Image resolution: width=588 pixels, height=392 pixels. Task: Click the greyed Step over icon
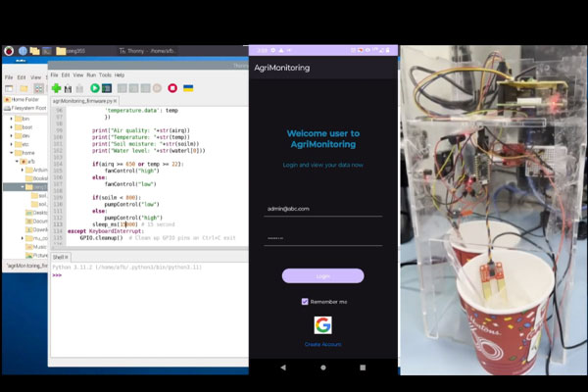122,88
